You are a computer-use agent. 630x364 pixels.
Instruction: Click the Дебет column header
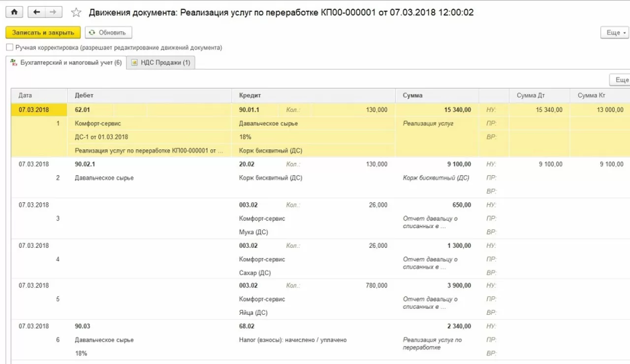tap(84, 95)
